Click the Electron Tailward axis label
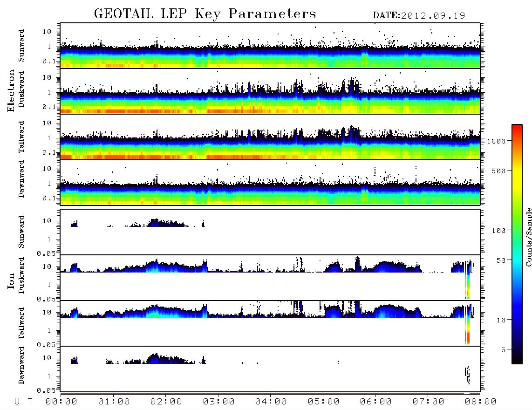The height and width of the screenshot is (410, 532). point(21,137)
